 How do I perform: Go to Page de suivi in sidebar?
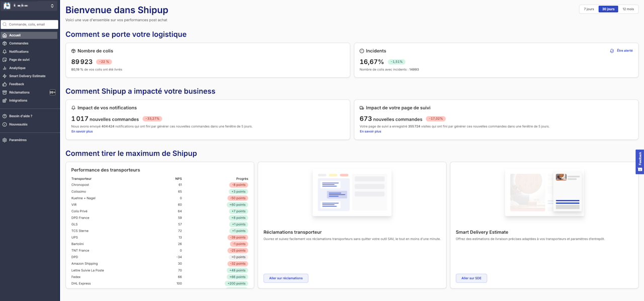[19, 60]
